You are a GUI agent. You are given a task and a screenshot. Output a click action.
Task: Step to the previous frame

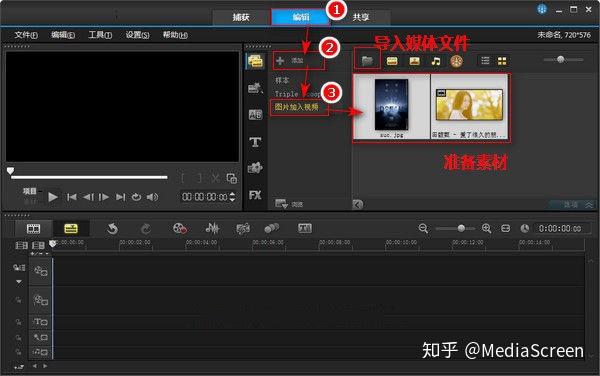(x=88, y=197)
